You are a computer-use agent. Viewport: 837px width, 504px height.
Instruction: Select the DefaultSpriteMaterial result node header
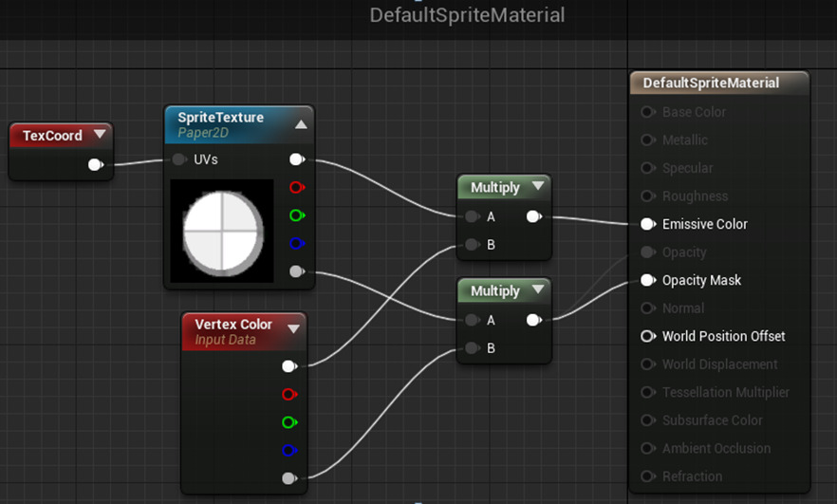coord(711,84)
